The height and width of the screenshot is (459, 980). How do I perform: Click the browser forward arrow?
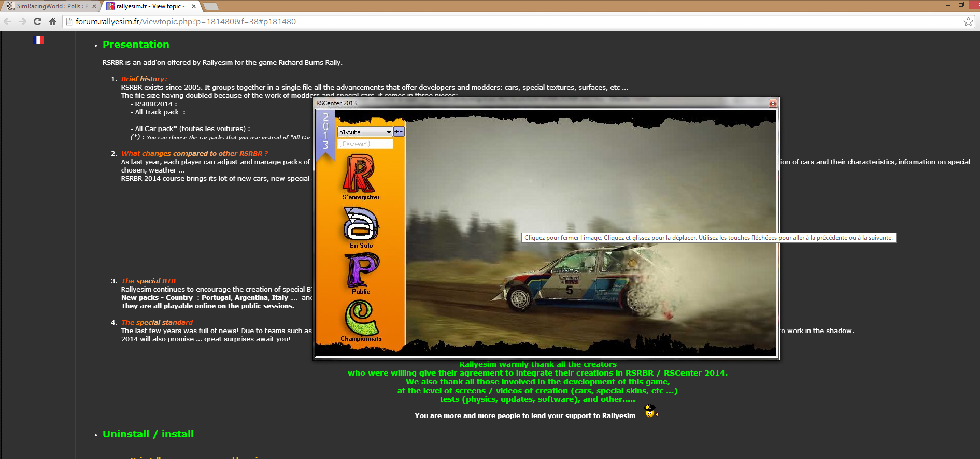pyautogui.click(x=22, y=21)
